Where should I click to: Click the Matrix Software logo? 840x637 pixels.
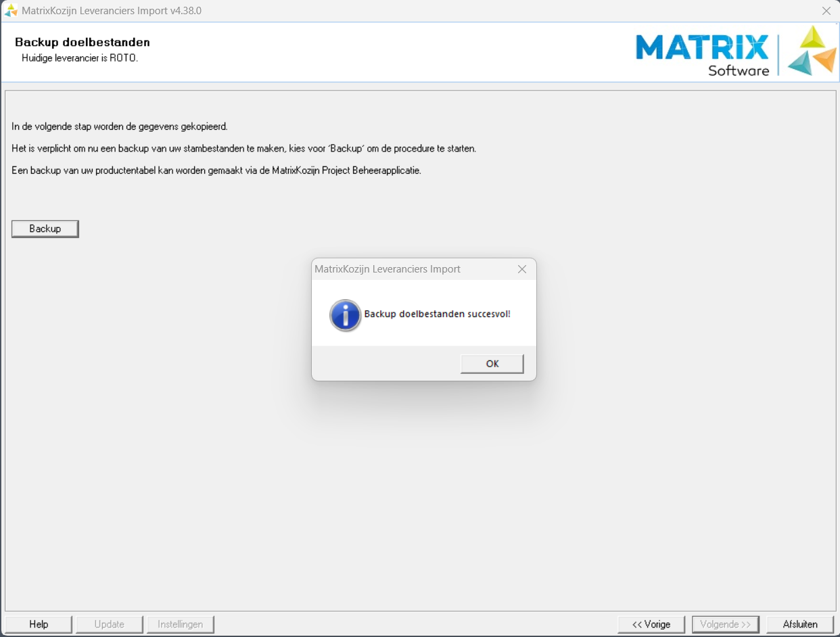[736, 51]
